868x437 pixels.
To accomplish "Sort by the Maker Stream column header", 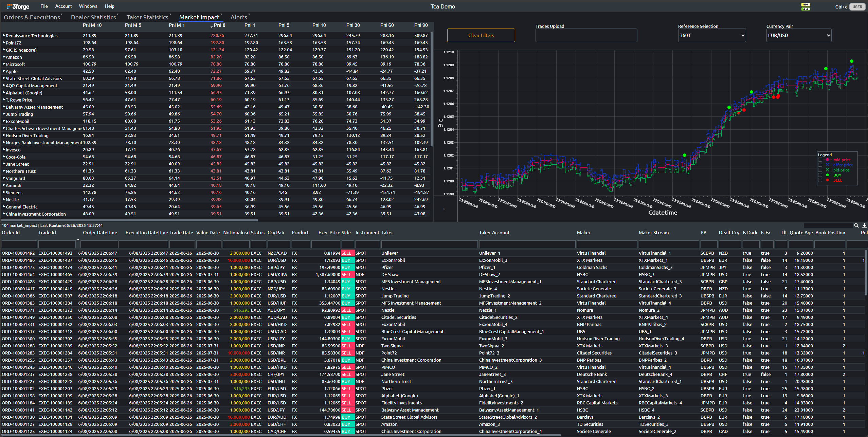I will pos(653,233).
